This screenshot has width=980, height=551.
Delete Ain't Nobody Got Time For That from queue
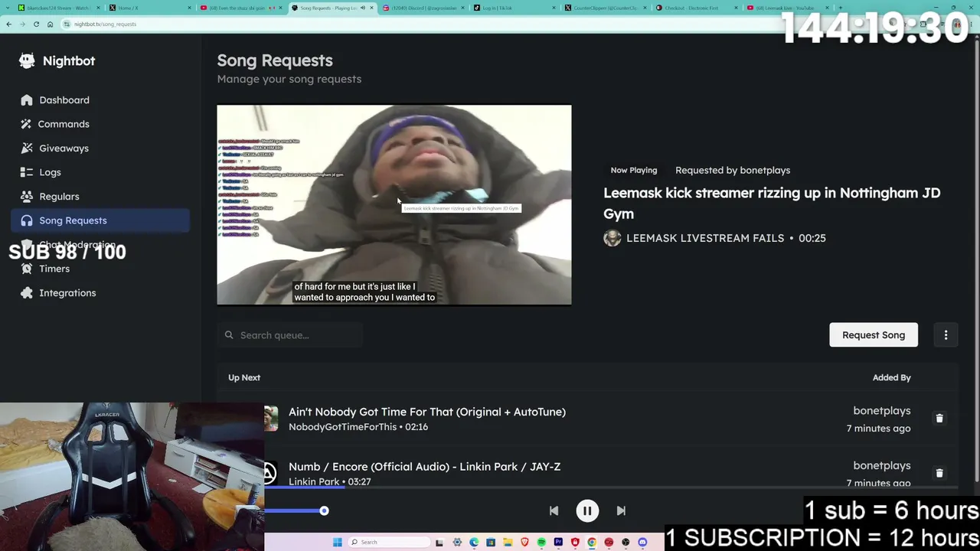click(x=939, y=419)
